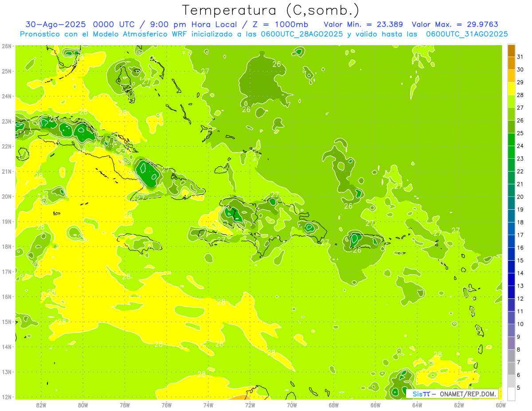The width and height of the screenshot is (532, 411).
Task: Click the color bar label 29
Action: [x=520, y=82]
